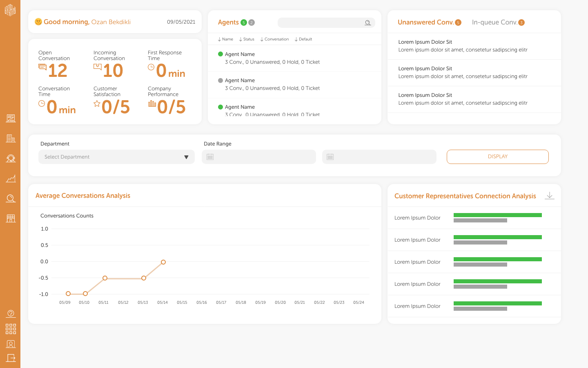
Task: Open the storefront icon in sidebar
Action: [x=11, y=218]
